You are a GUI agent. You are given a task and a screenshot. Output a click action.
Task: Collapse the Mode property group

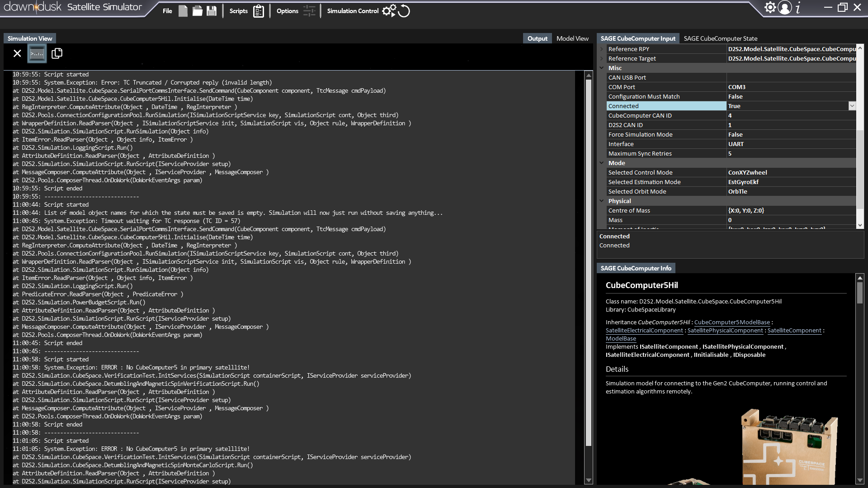[602, 163]
